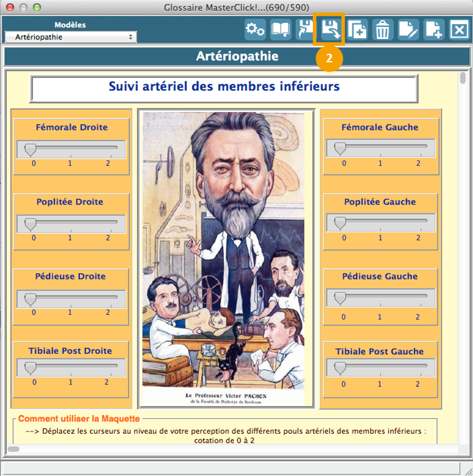
Task: Click the floppy disk with up arrow icon
Action: pos(306,30)
